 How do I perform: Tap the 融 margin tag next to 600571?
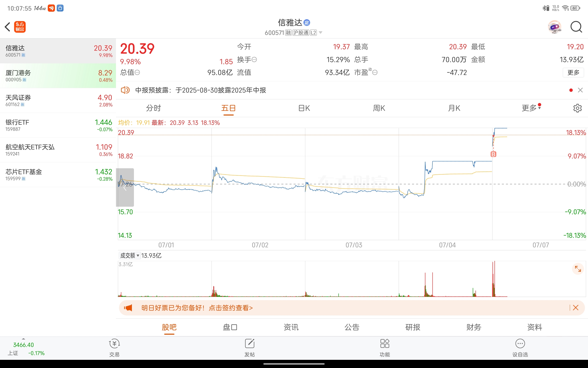[x=288, y=33]
